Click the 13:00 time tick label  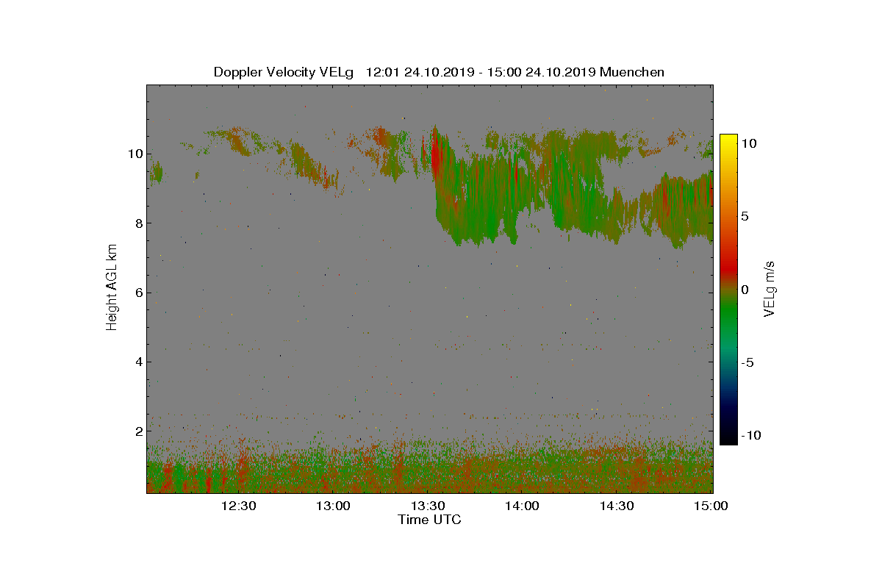[x=333, y=506]
